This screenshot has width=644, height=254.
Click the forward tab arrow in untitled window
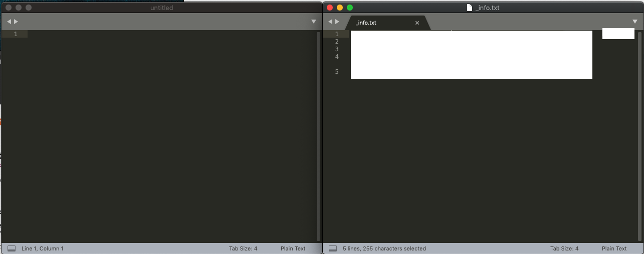(x=16, y=22)
